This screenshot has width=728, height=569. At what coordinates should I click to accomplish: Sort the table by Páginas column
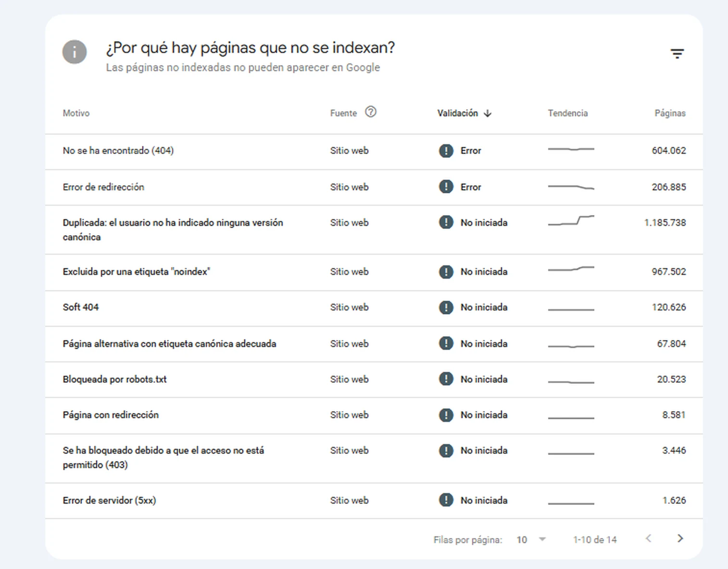pos(670,113)
